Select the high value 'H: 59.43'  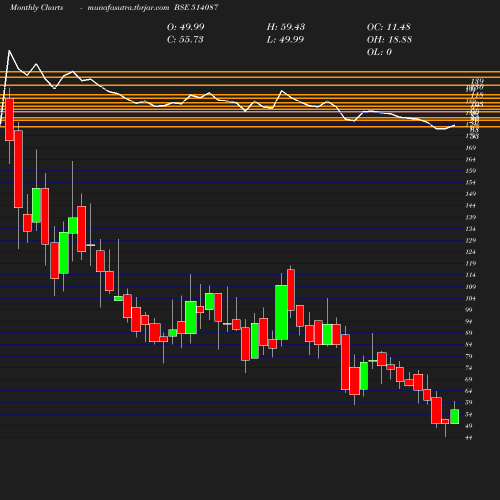286,27
